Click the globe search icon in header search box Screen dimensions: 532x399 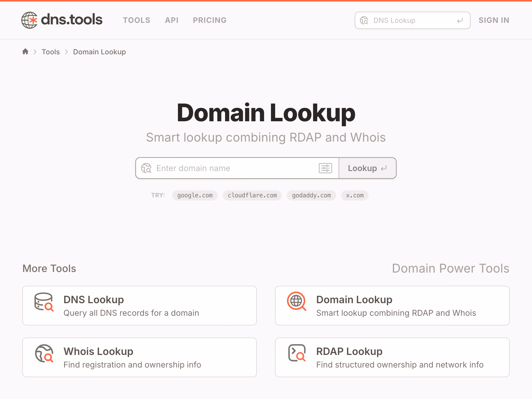point(364,20)
